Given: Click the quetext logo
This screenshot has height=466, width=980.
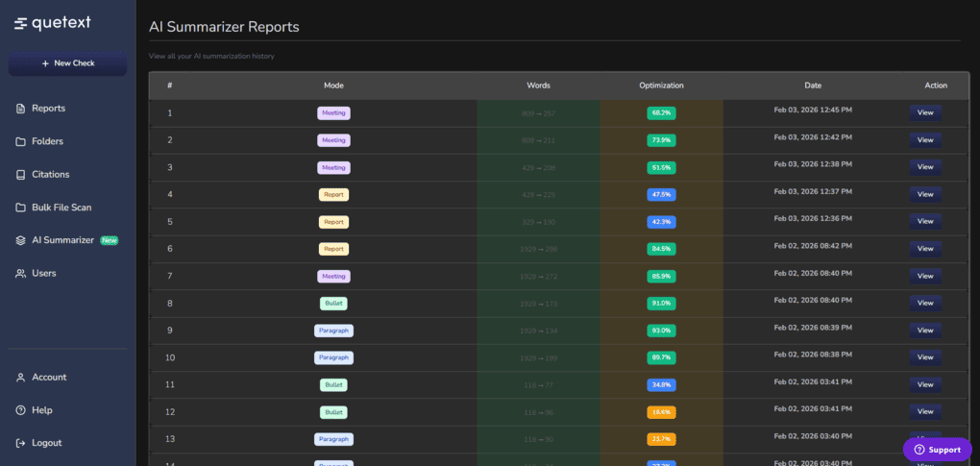Looking at the screenshot, I should click(x=53, y=23).
